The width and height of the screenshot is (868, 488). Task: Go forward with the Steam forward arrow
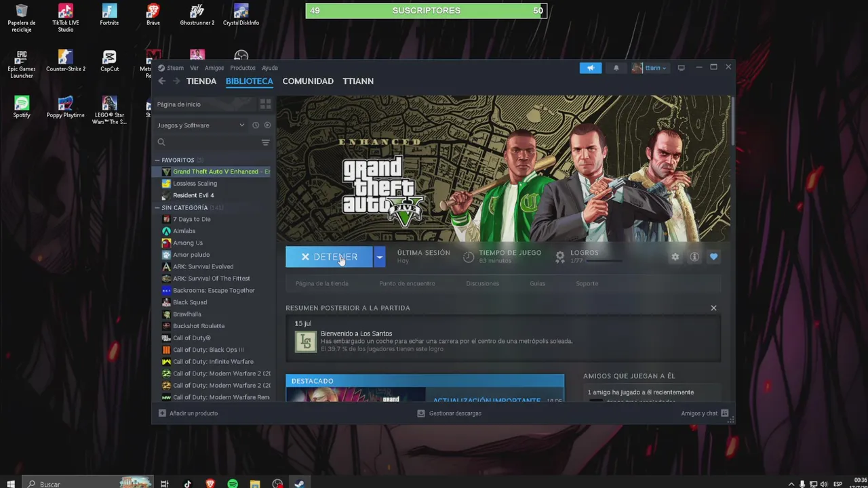tap(176, 81)
